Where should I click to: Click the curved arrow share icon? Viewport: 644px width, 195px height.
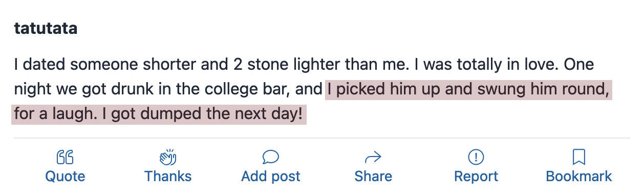coord(373,157)
